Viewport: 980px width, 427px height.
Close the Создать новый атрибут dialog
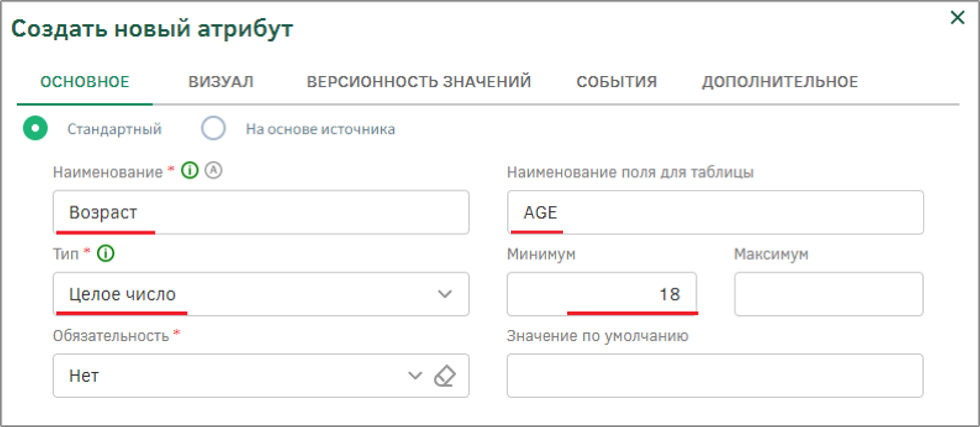957,18
